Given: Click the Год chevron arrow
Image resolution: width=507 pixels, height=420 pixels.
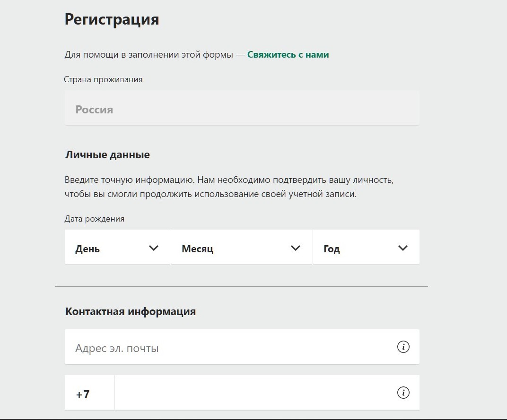Looking at the screenshot, I should coord(403,248).
